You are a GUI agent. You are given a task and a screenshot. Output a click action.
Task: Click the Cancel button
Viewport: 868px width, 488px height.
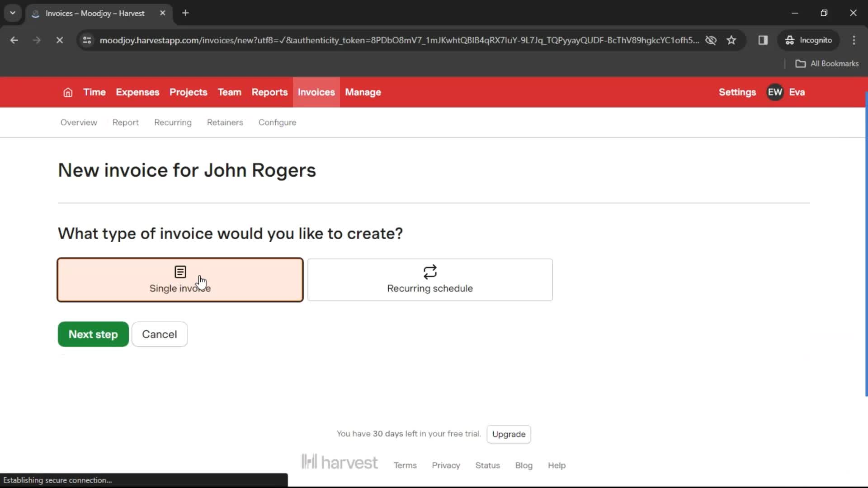pos(159,333)
